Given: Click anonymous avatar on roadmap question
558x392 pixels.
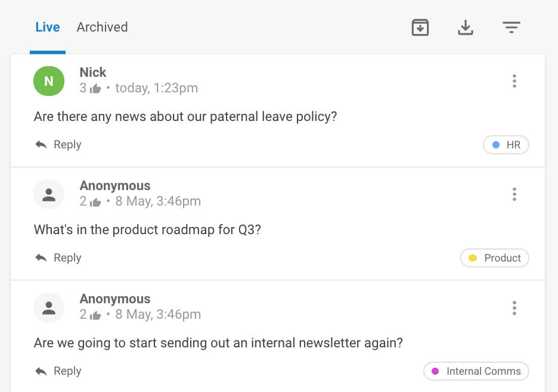Looking at the screenshot, I should (x=49, y=194).
